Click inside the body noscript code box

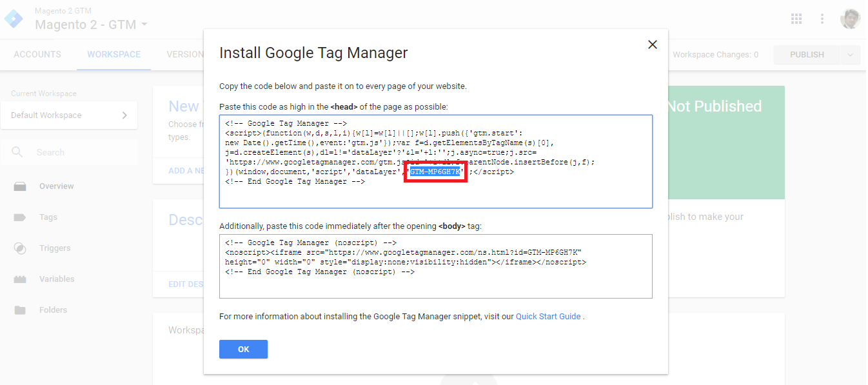[x=436, y=266]
